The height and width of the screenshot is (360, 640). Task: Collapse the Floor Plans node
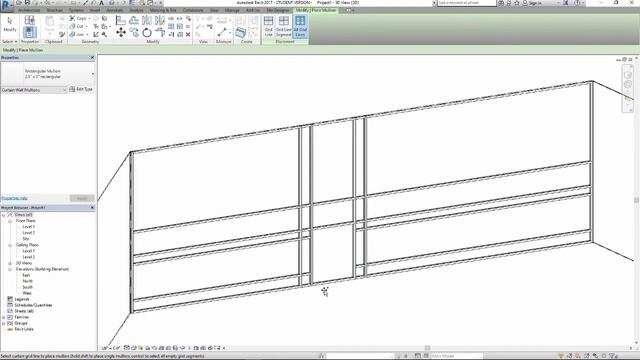pyautogui.click(x=10, y=221)
